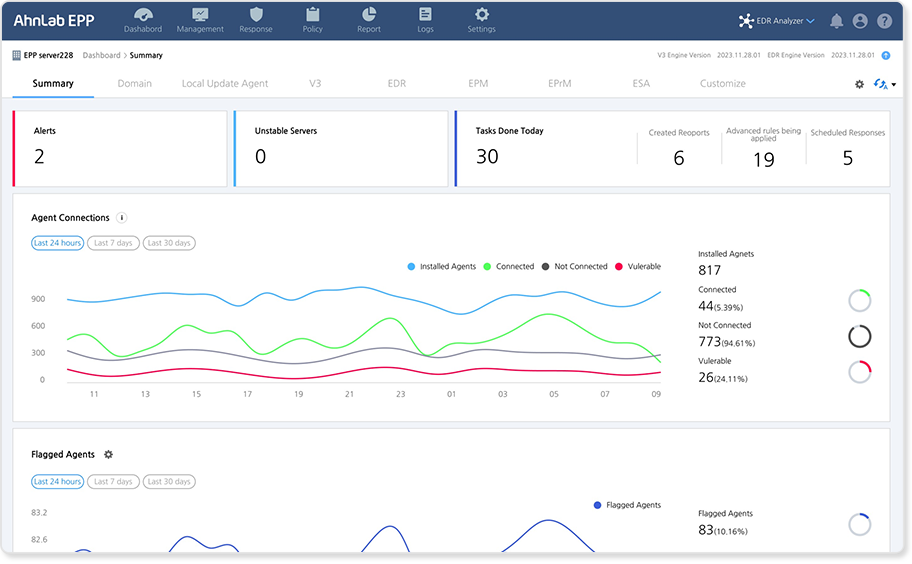Open the Logs icon
The image size is (912, 564).
(x=425, y=15)
